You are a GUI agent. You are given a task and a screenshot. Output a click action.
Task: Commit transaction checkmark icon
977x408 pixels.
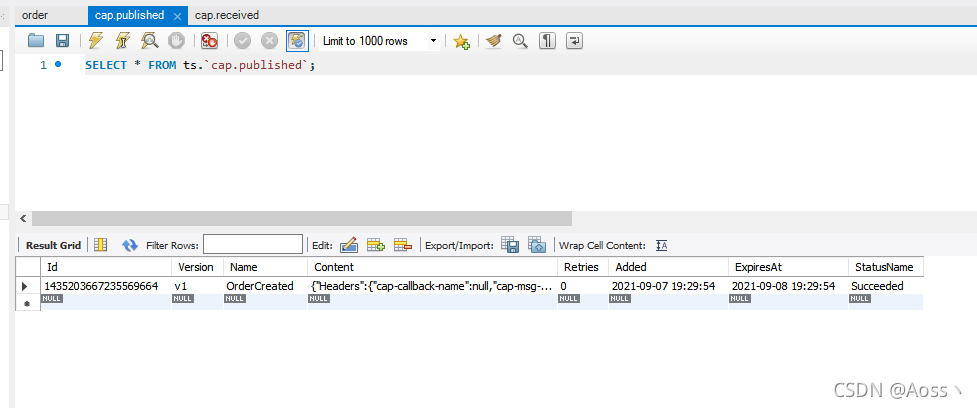pos(242,41)
